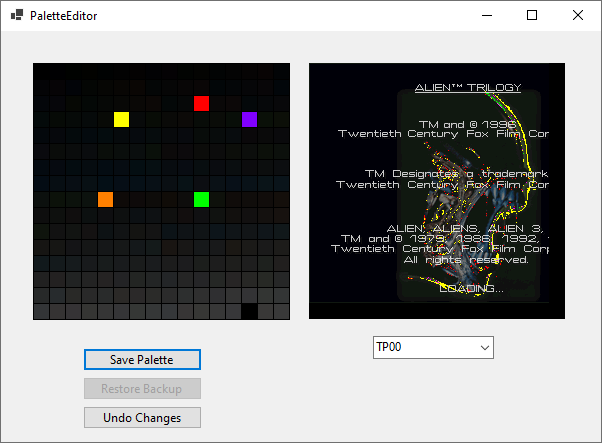Select the pure black swatch in bottom row

click(x=250, y=311)
